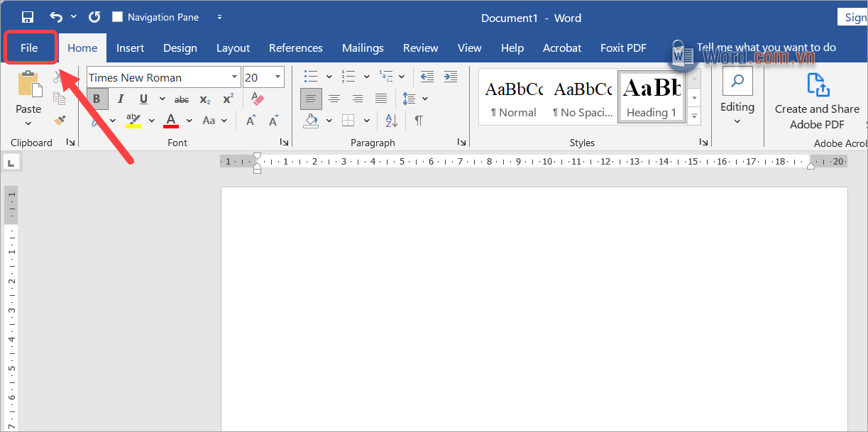Click Increase Indent icon
The height and width of the screenshot is (432, 868).
pos(451,77)
